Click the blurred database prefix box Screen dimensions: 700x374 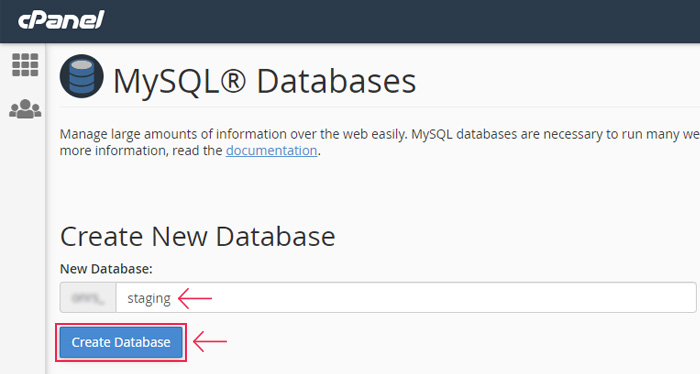pyautogui.click(x=88, y=298)
